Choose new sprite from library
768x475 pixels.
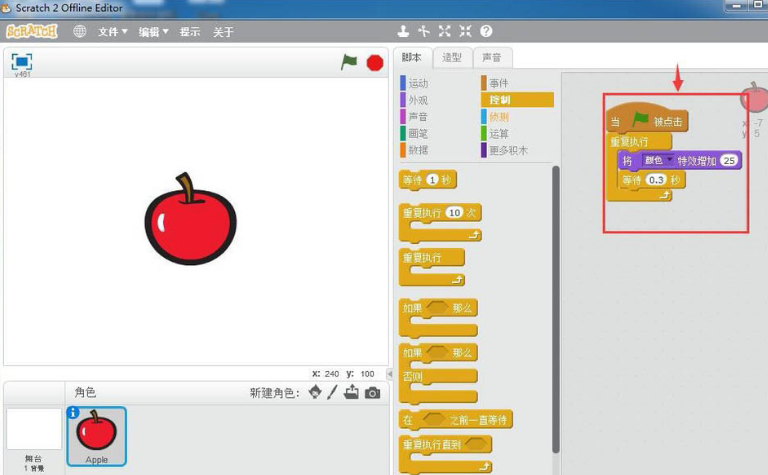(x=315, y=393)
